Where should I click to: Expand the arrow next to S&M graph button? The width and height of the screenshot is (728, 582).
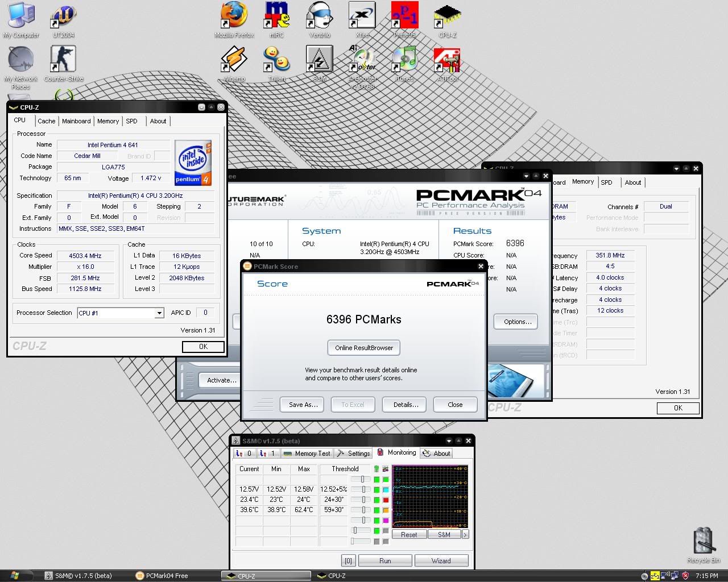click(465, 534)
